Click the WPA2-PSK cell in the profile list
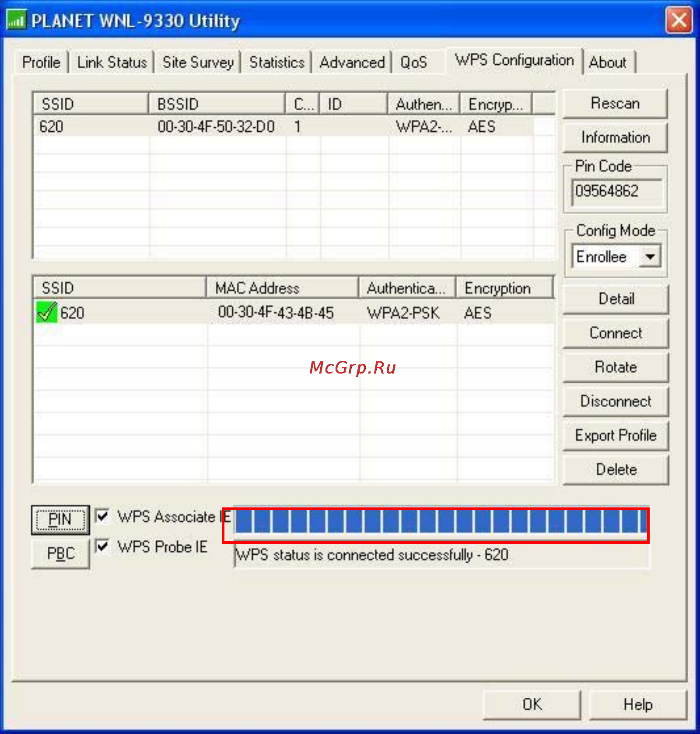700x734 pixels. [x=403, y=313]
